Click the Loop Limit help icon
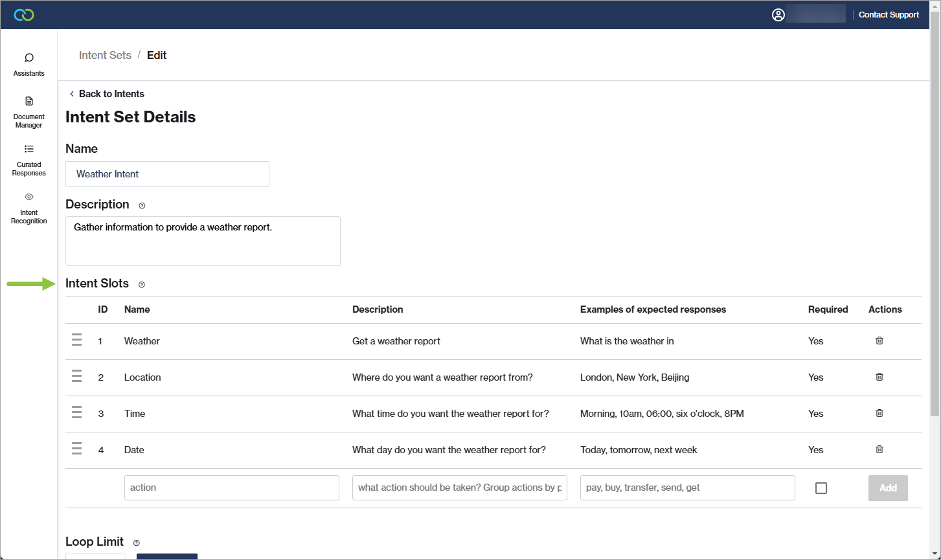941x560 pixels. click(x=136, y=543)
